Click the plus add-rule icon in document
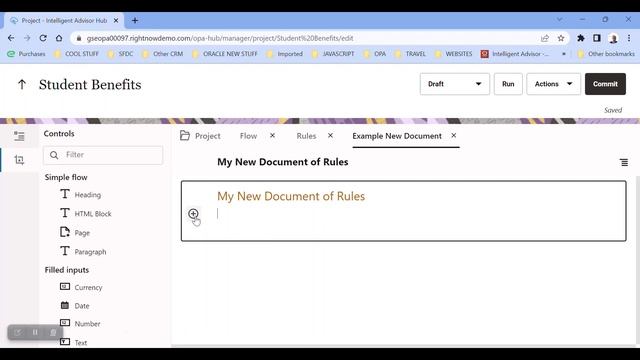 (x=193, y=213)
